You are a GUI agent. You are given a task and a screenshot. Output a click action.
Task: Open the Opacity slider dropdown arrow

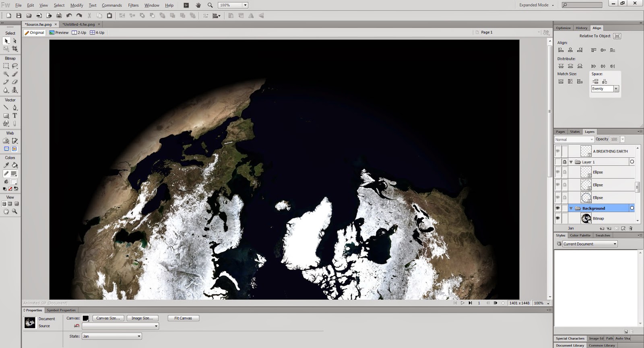point(623,140)
